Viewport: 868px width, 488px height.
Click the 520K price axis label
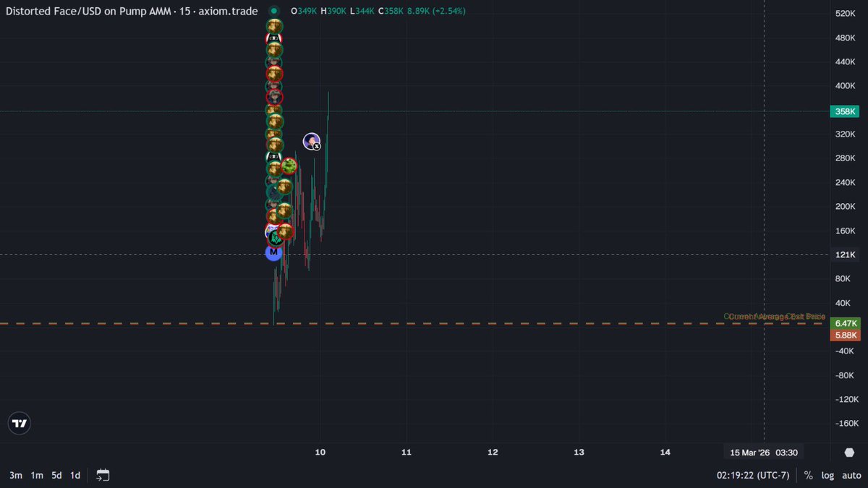pos(846,14)
